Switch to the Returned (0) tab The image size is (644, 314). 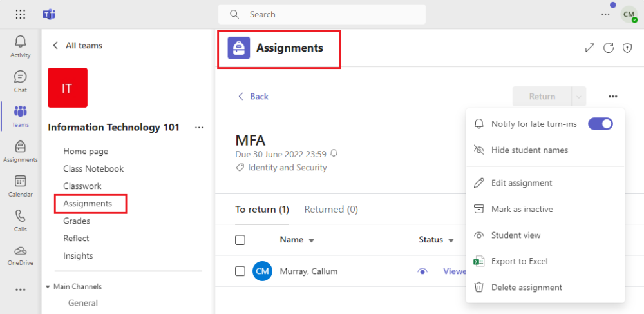click(331, 210)
